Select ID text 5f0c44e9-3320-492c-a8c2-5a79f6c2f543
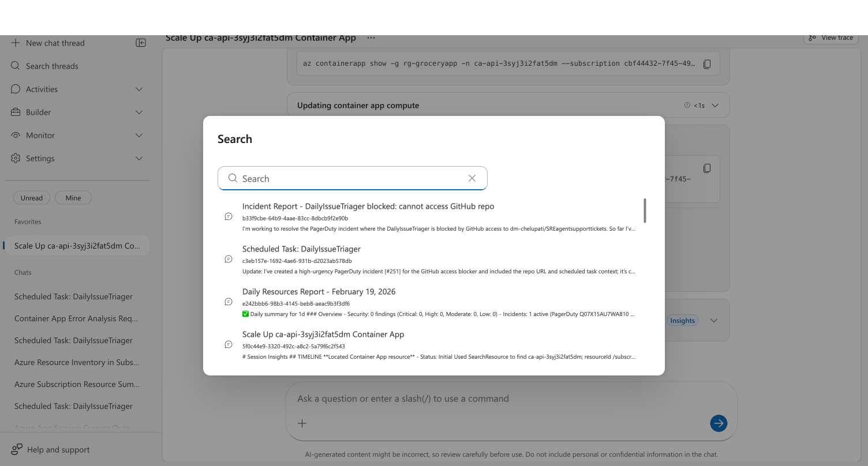This screenshot has height=466, width=868. (294, 347)
